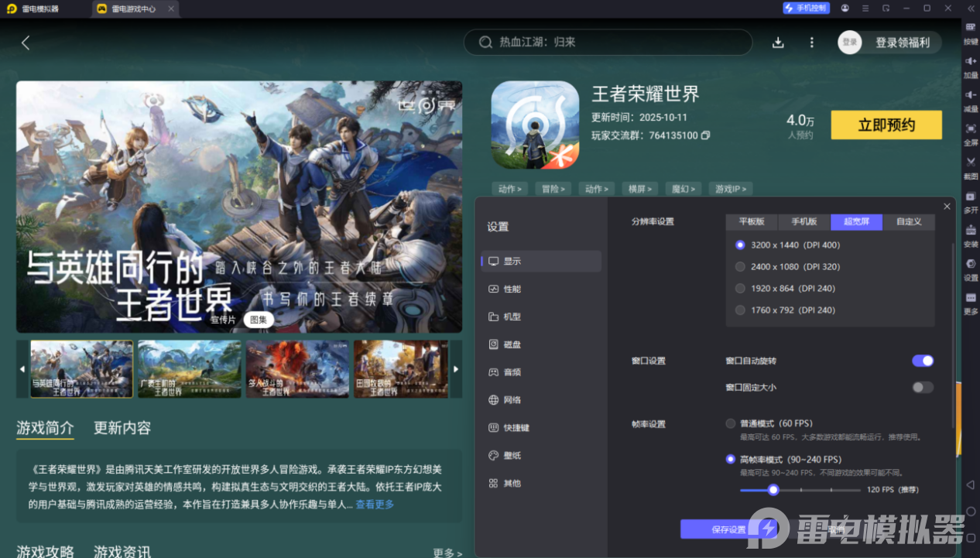Click the volume up (加量) sidebar icon

(x=970, y=63)
